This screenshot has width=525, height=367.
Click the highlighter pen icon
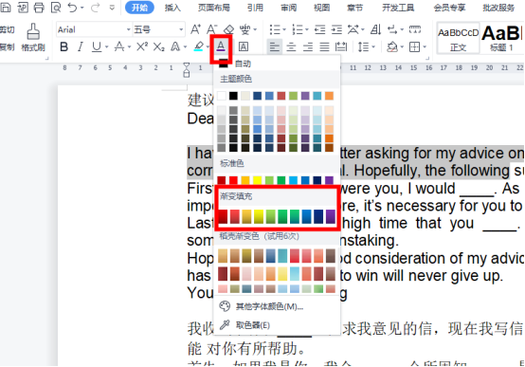(x=199, y=47)
